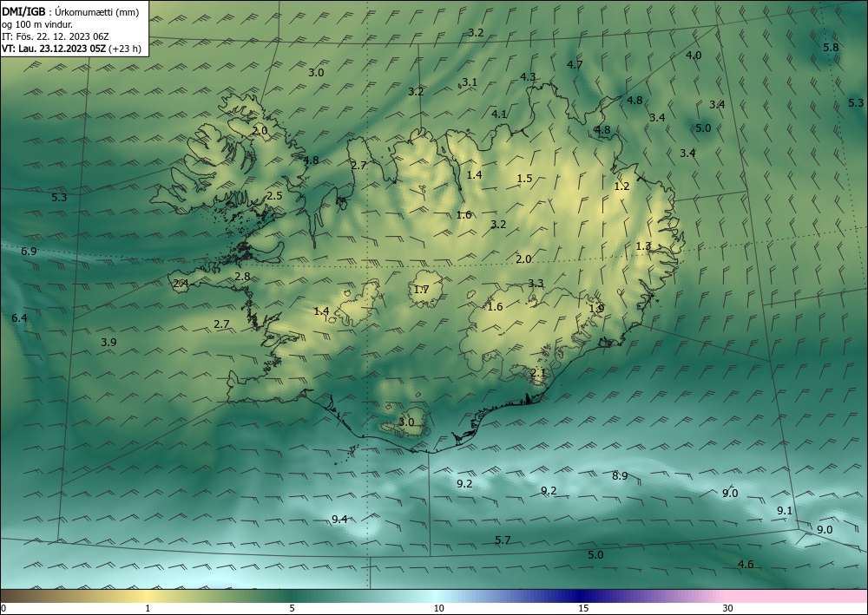Select the 4.3 value label

[x=528, y=77]
